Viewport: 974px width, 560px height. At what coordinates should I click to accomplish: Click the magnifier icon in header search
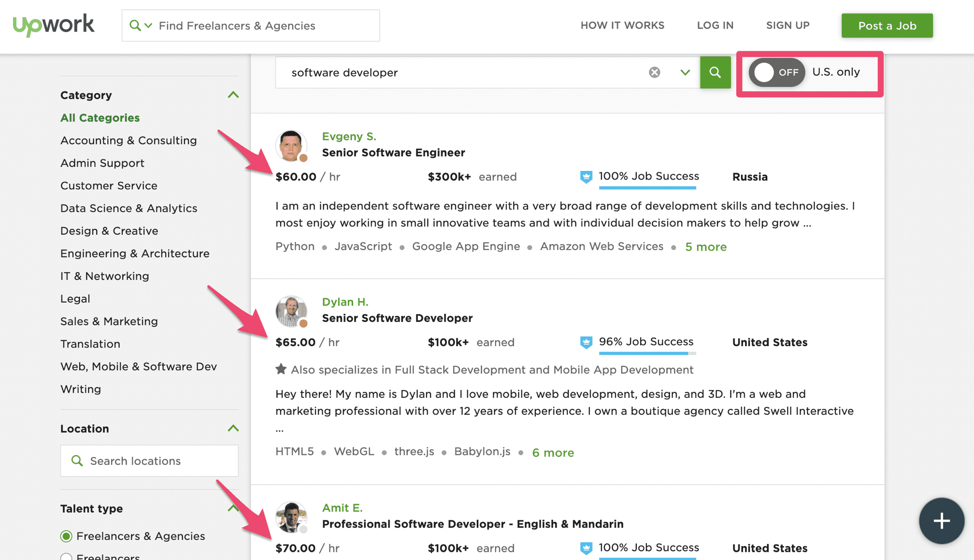point(135,26)
